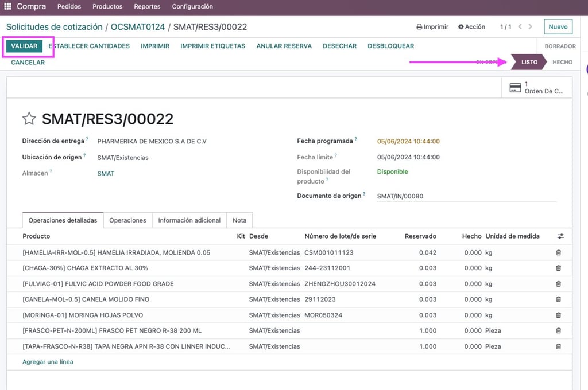Click the DESBLOQUEAR button
Screen dimensions: 588x390
pyautogui.click(x=390, y=46)
